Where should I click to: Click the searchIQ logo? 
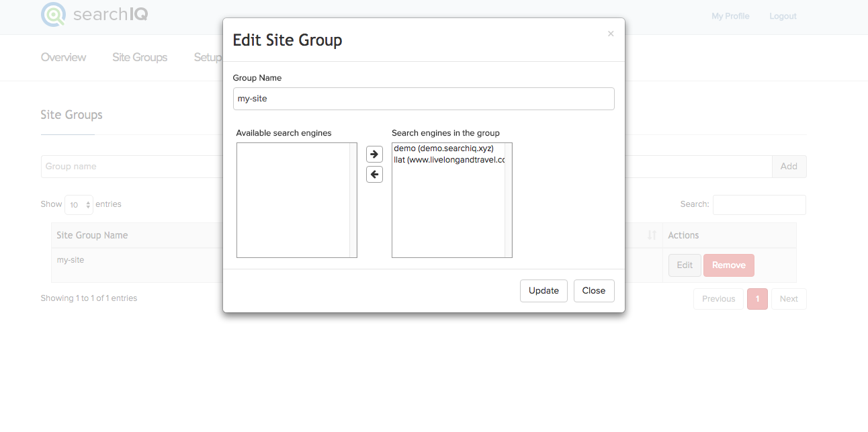point(95,15)
